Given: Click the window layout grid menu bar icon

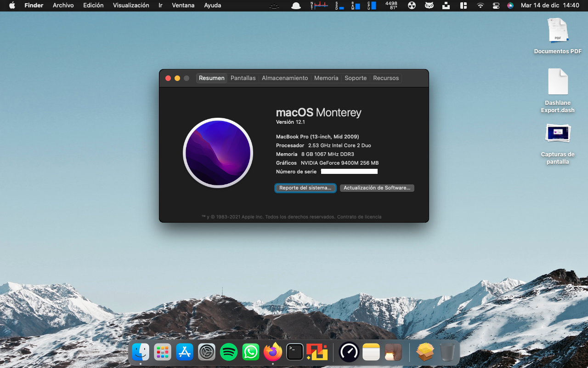Looking at the screenshot, I should pyautogui.click(x=464, y=6).
